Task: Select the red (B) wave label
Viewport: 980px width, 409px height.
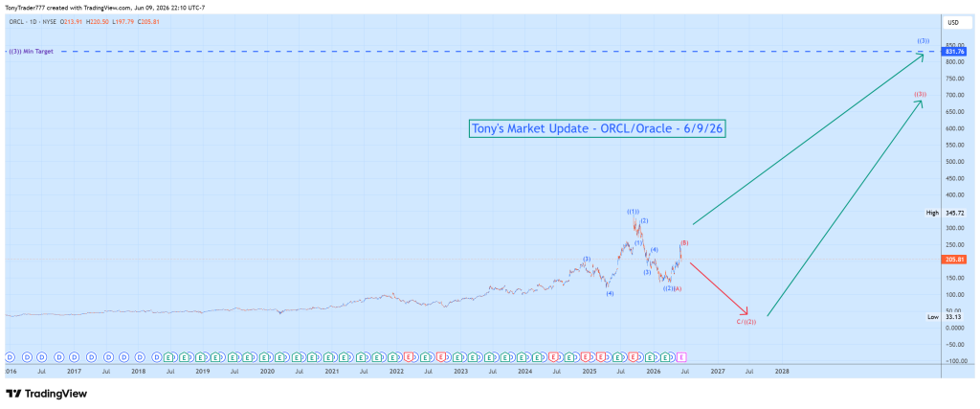Action: 684,242
